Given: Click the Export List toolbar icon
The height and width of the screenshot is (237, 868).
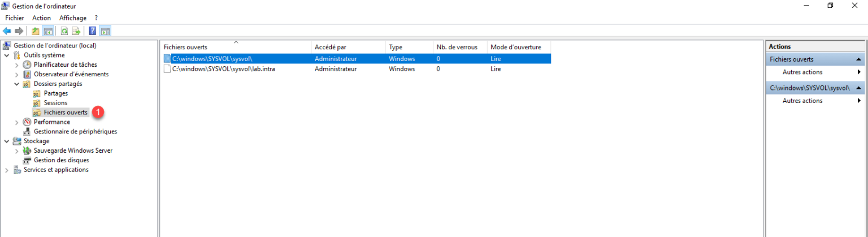Looking at the screenshot, I should 76,31.
